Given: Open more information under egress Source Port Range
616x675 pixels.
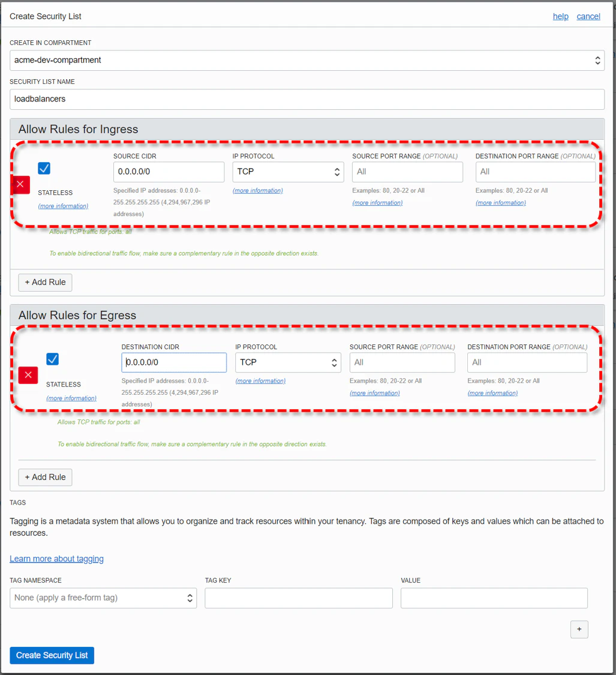Looking at the screenshot, I should click(x=375, y=393).
